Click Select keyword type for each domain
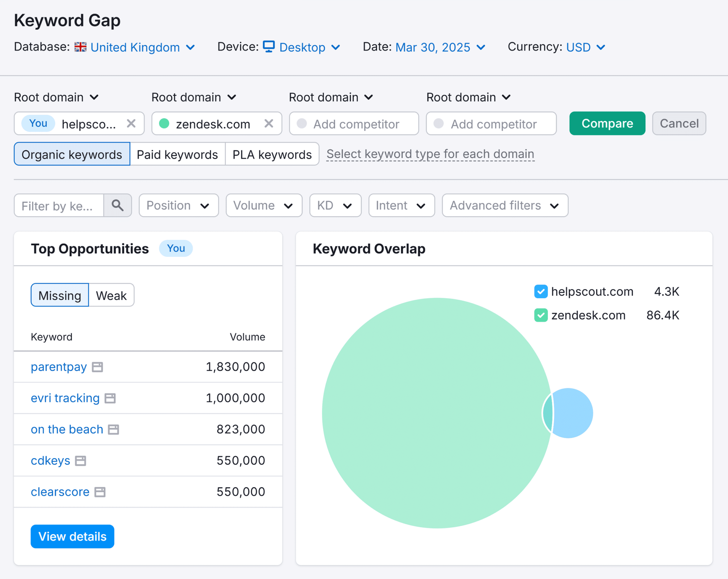Viewport: 728px width, 579px height. (x=430, y=154)
